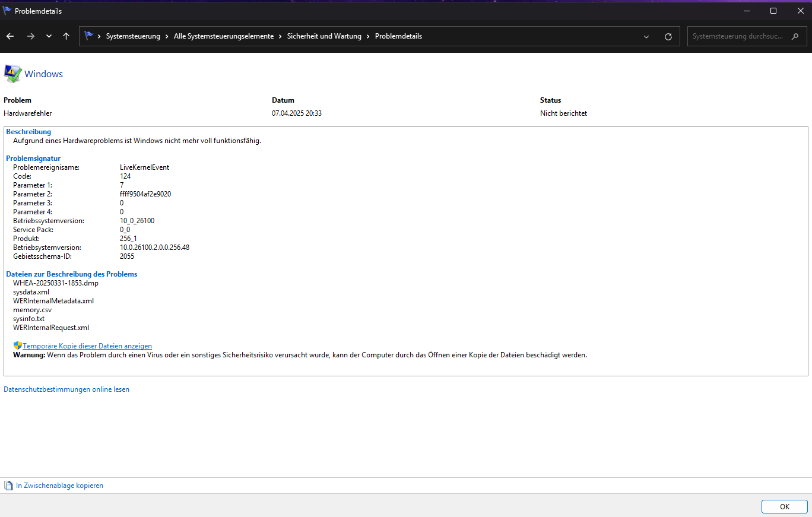Maximize the Problemdetails window
The width and height of the screenshot is (812, 517).
773,11
